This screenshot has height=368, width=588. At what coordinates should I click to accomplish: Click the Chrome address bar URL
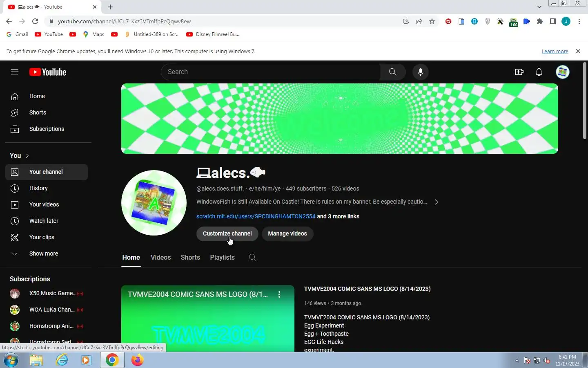coord(124,21)
